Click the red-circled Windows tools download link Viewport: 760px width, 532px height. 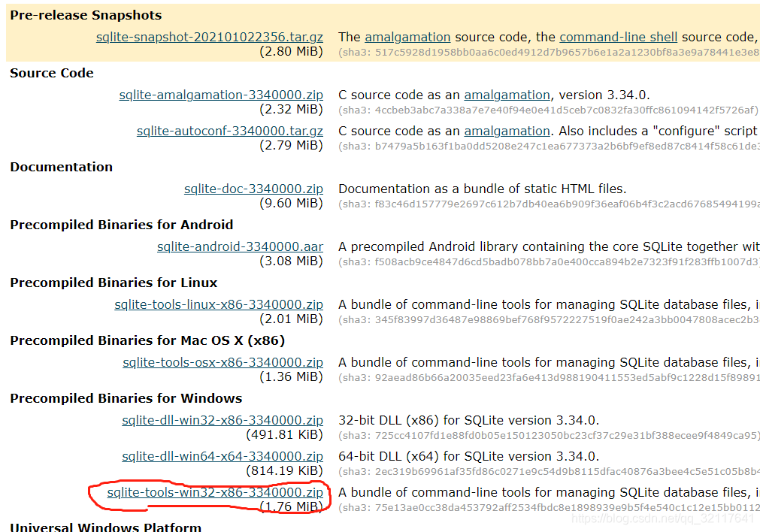coord(216,494)
